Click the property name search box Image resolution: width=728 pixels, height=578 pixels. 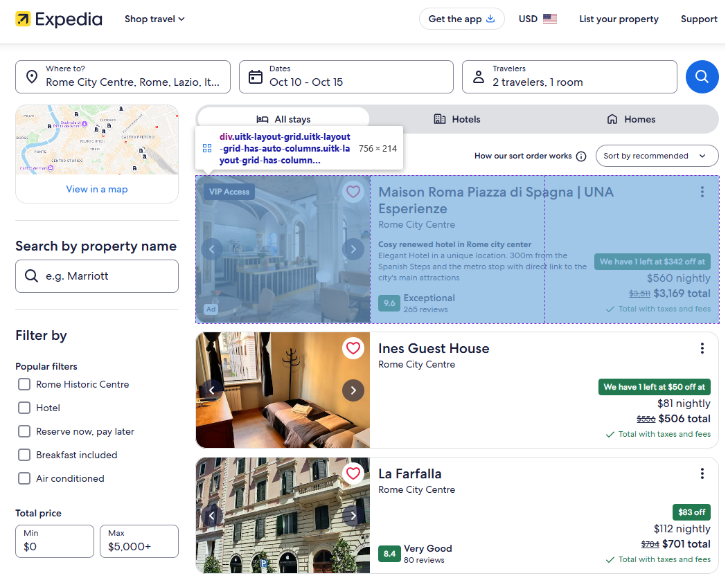tap(97, 276)
